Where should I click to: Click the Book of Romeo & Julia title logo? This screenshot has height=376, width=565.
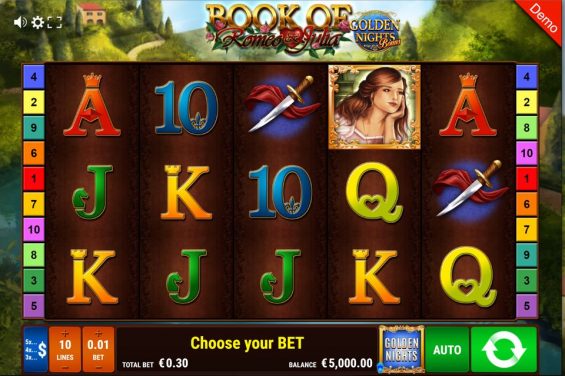click(277, 31)
